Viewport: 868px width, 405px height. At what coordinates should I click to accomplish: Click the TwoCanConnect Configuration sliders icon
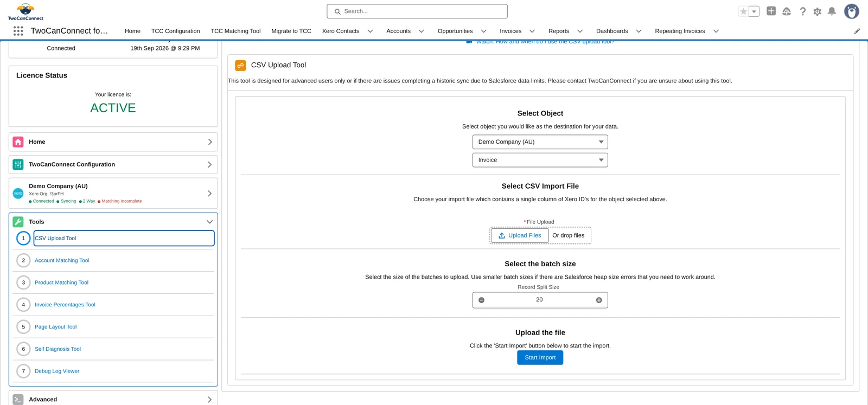coord(18,164)
